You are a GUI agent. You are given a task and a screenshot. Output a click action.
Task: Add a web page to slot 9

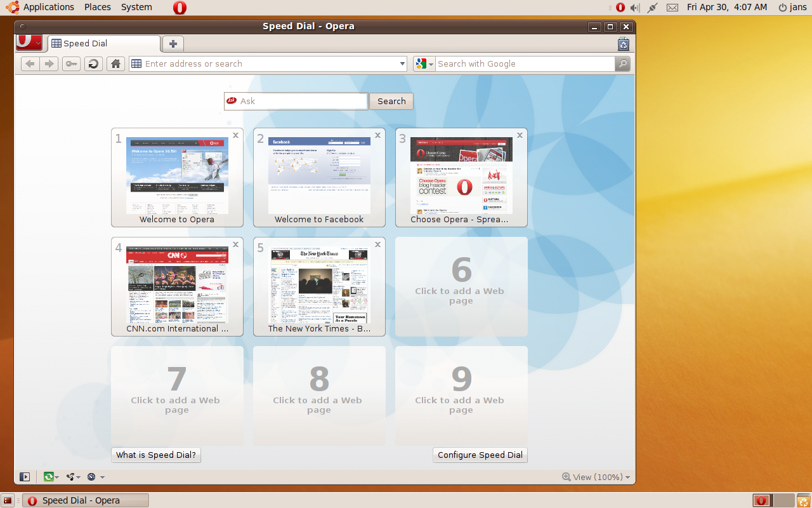[x=461, y=396]
